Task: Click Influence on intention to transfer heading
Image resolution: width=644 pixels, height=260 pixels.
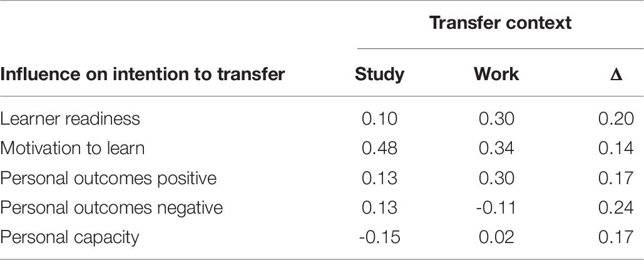Action: tap(142, 75)
